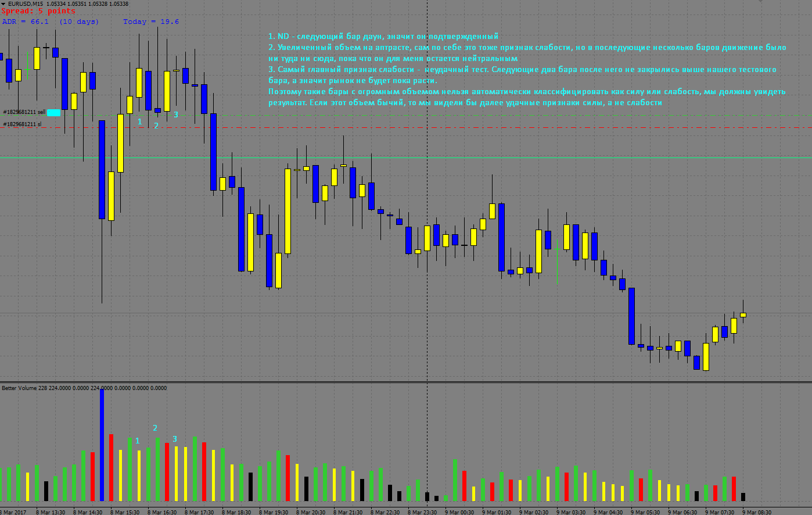Click note line starting 'Поэтому такие бары'
Viewport: 812px width, 515px height.
pos(527,91)
